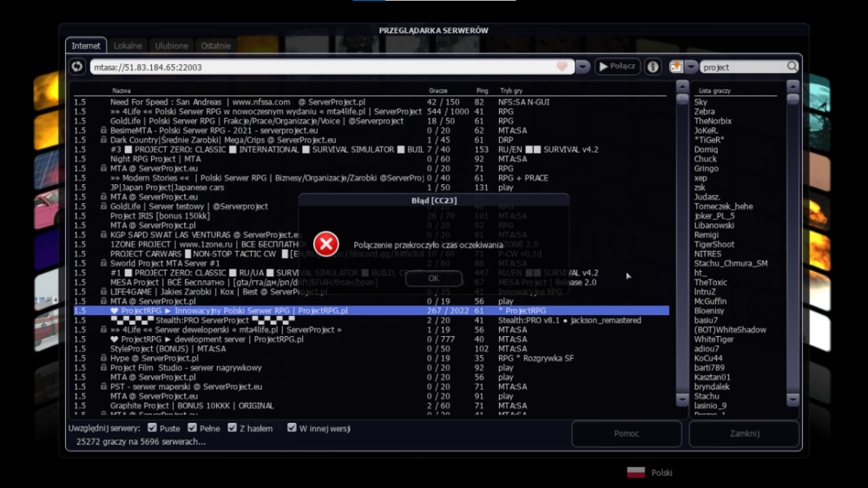The image size is (868, 488).
Task: Click the player list scrollbar down arrow
Action: point(792,399)
